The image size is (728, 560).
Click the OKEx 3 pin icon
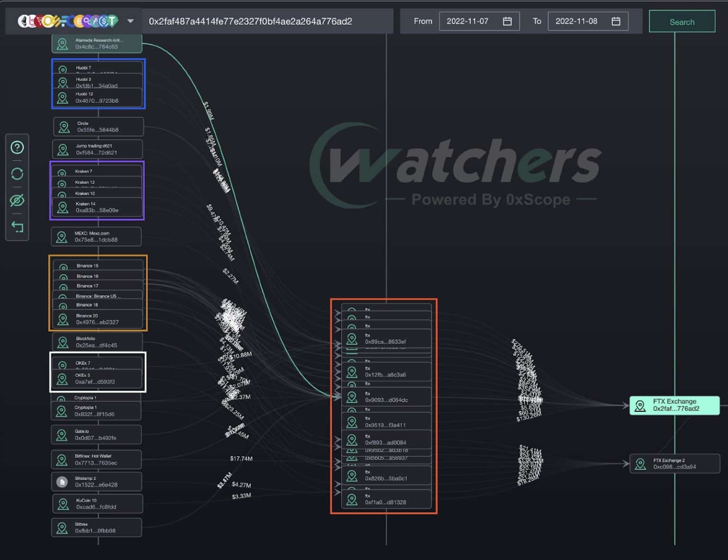pyautogui.click(x=62, y=379)
